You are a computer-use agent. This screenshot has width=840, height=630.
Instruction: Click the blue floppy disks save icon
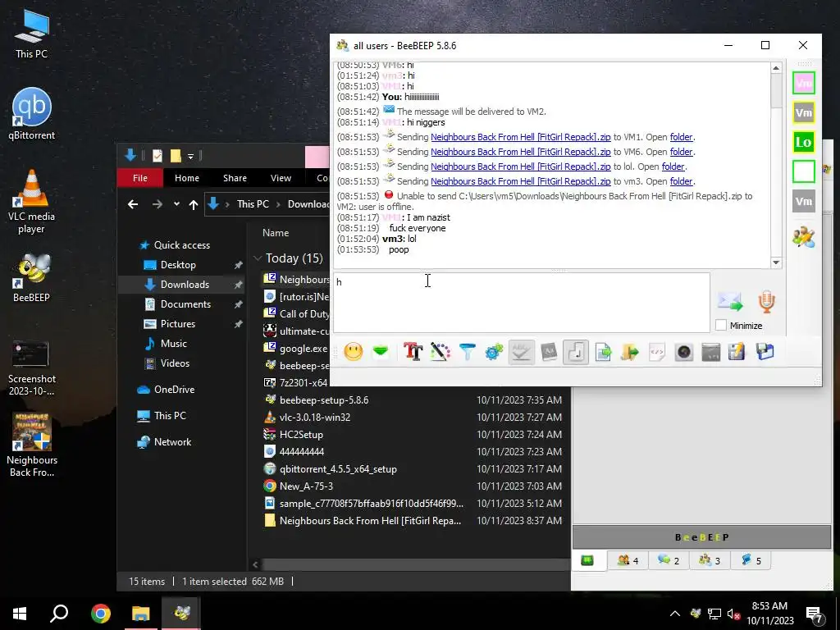tap(765, 352)
